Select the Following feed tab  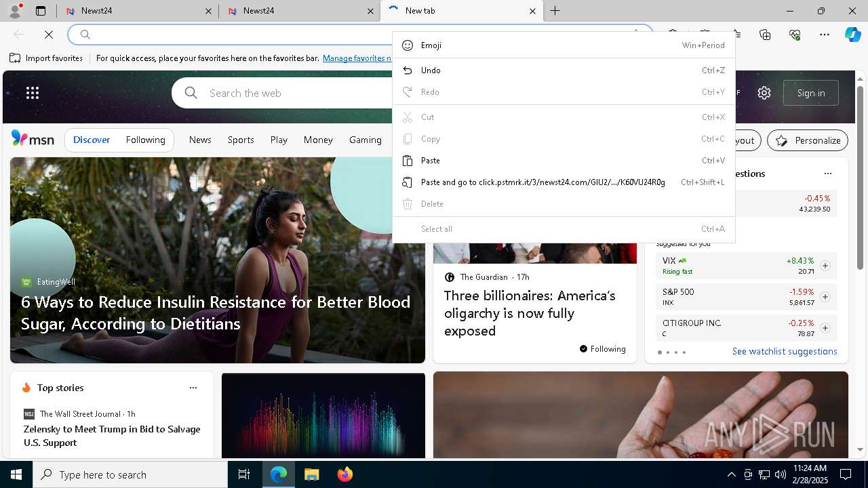(x=145, y=140)
